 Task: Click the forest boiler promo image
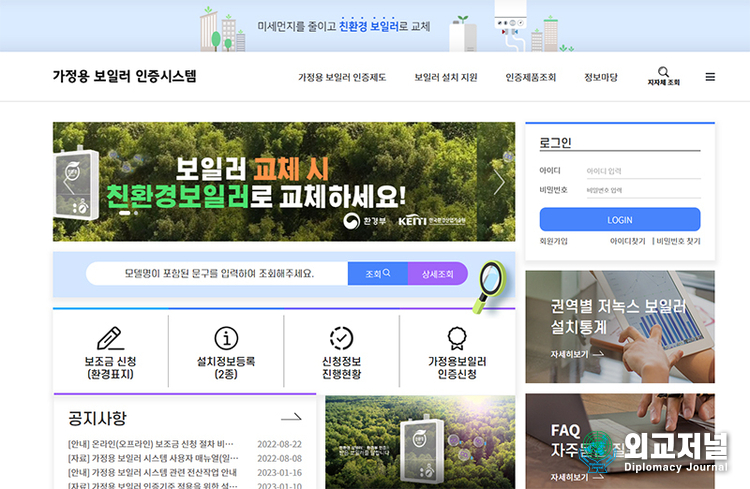(420, 442)
